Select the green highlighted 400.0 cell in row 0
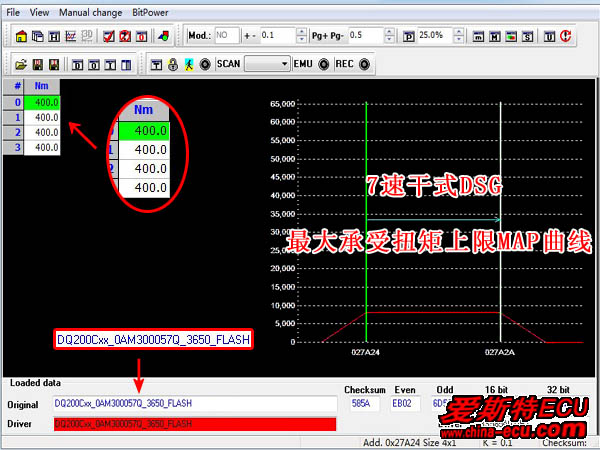600x450 pixels. 42,102
